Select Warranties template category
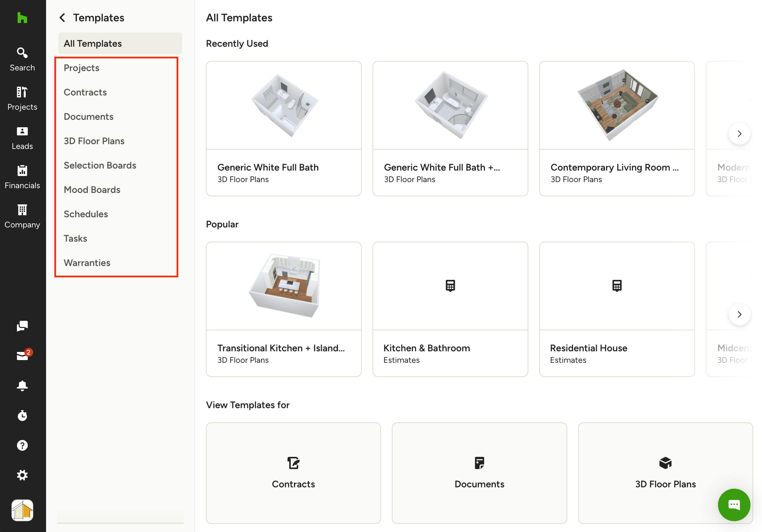 (x=87, y=263)
